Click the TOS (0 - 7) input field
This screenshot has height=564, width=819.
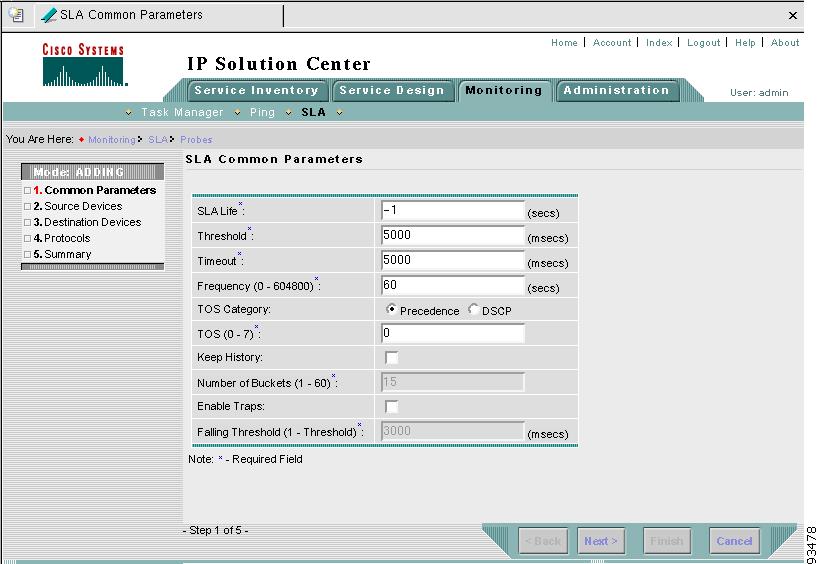[x=453, y=334]
